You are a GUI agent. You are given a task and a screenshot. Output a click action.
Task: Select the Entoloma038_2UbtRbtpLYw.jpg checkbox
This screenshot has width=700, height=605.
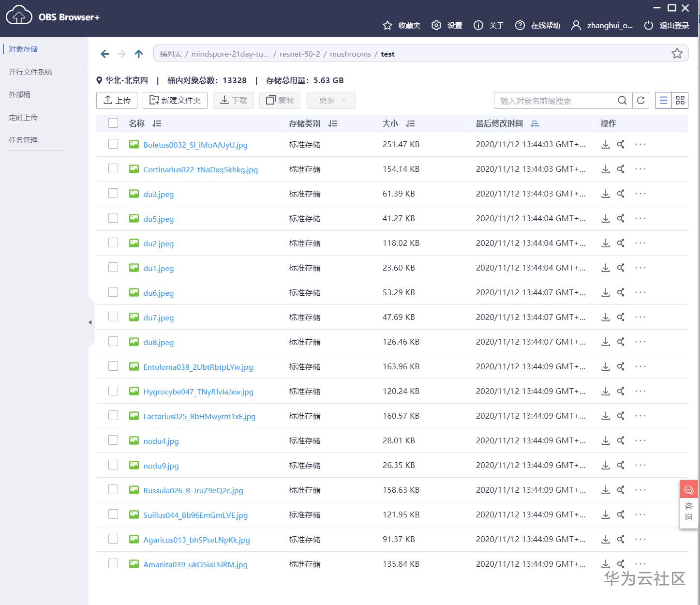pyautogui.click(x=113, y=366)
